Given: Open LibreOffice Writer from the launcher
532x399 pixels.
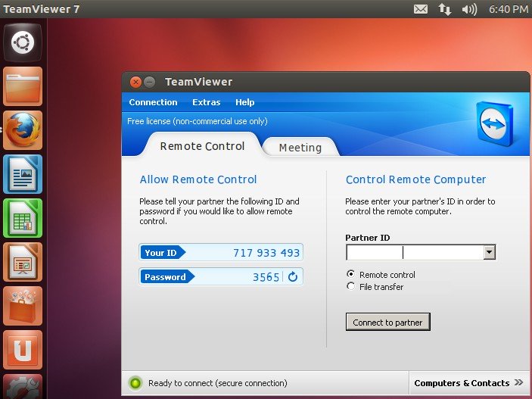Looking at the screenshot, I should click(x=23, y=174).
